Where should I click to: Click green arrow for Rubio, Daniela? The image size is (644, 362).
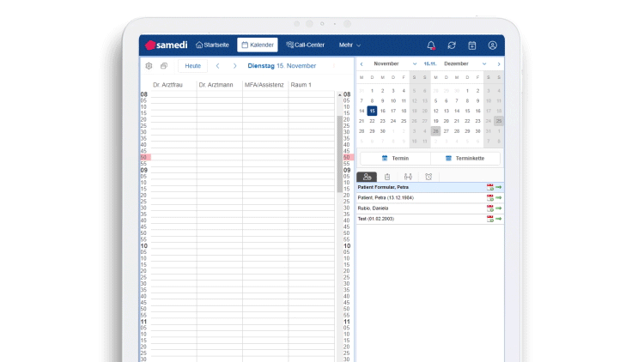[x=499, y=208]
